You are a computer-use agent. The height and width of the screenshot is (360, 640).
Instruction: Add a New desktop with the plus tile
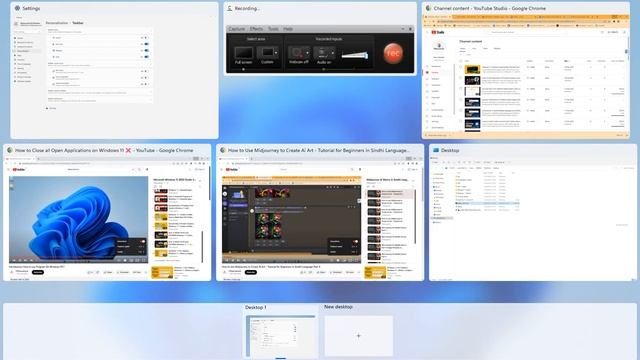pyautogui.click(x=359, y=336)
